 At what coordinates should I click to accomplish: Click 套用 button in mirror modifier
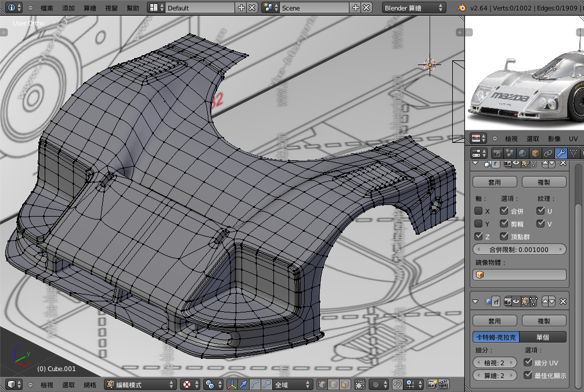(x=495, y=182)
